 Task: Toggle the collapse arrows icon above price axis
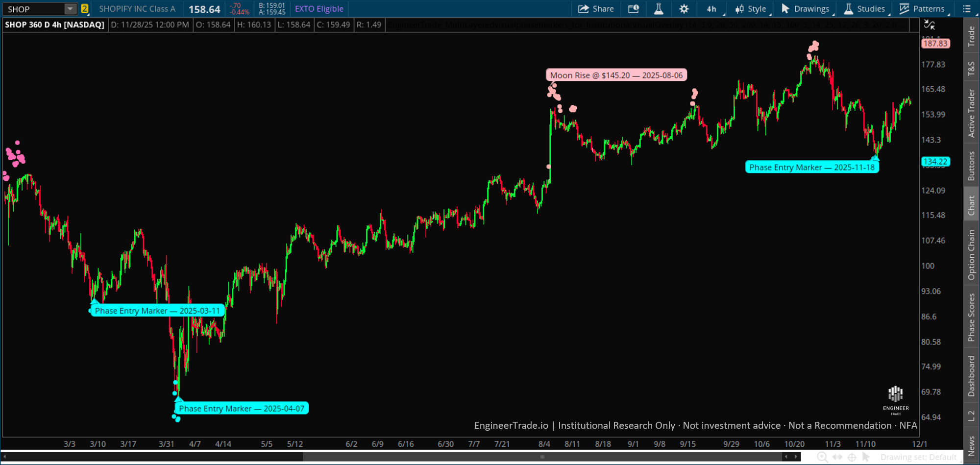(x=929, y=24)
